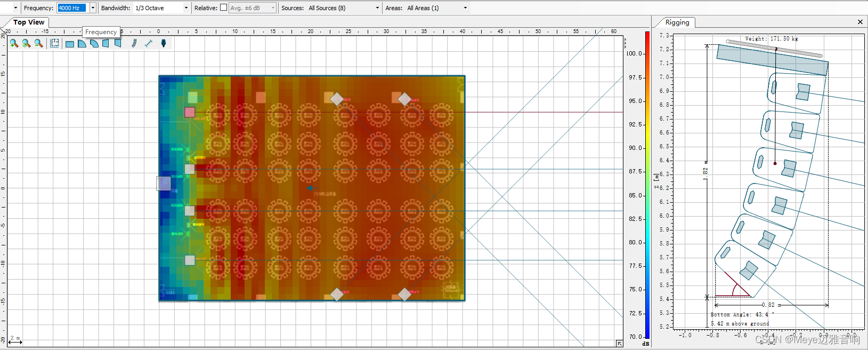The height and width of the screenshot is (350, 868).
Task: Click the blue arrow at map center
Action: coord(312,188)
